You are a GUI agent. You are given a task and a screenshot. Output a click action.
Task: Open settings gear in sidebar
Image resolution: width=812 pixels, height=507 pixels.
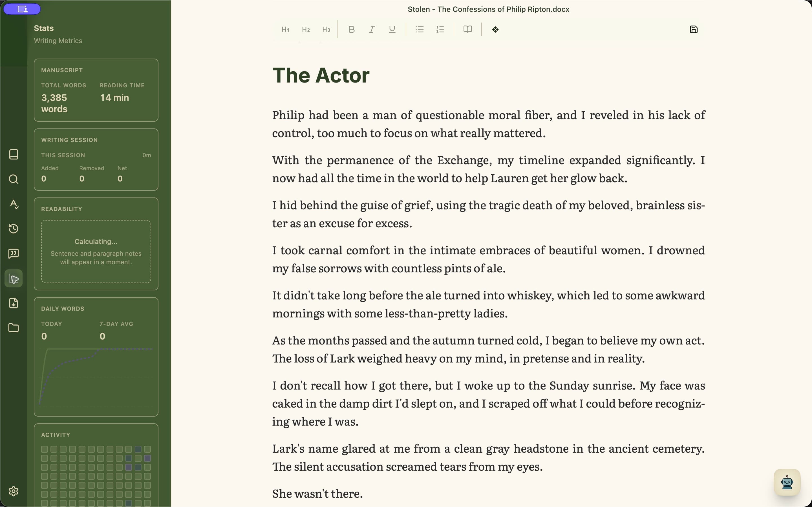click(x=14, y=491)
